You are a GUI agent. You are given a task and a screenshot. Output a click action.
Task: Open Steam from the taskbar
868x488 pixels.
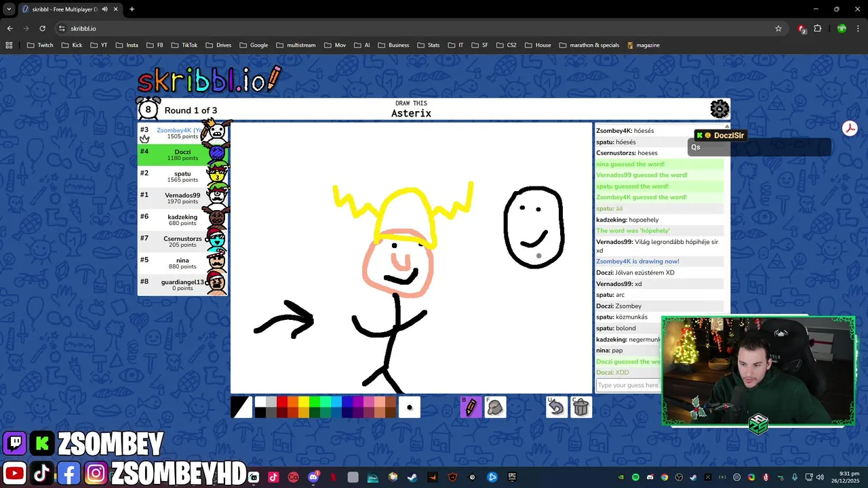tap(412, 477)
